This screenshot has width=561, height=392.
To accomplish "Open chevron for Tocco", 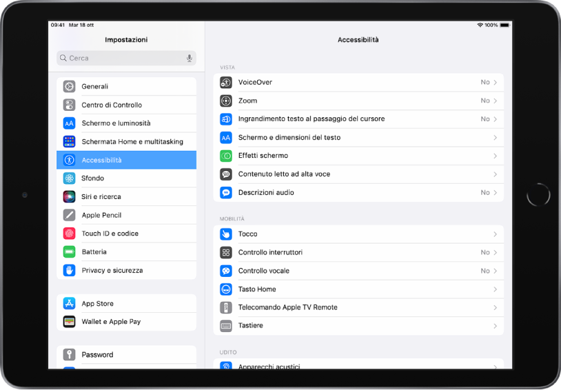I will 495,234.
